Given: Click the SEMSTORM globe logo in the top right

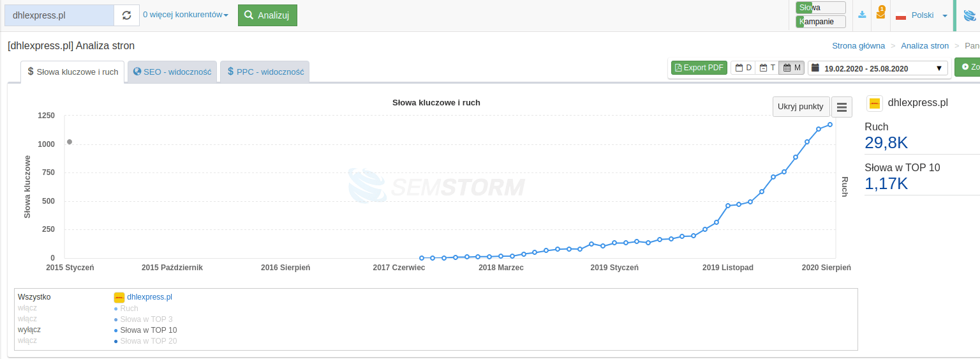Looking at the screenshot, I should click(969, 15).
